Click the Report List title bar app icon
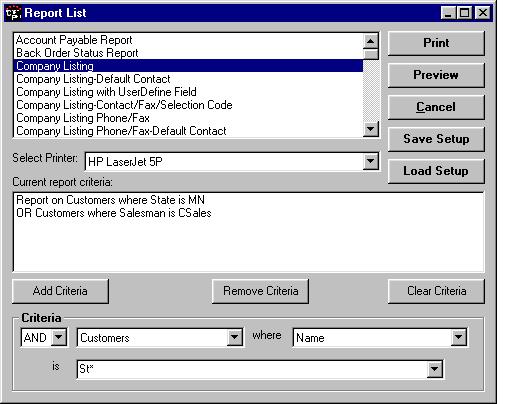 tap(13, 13)
